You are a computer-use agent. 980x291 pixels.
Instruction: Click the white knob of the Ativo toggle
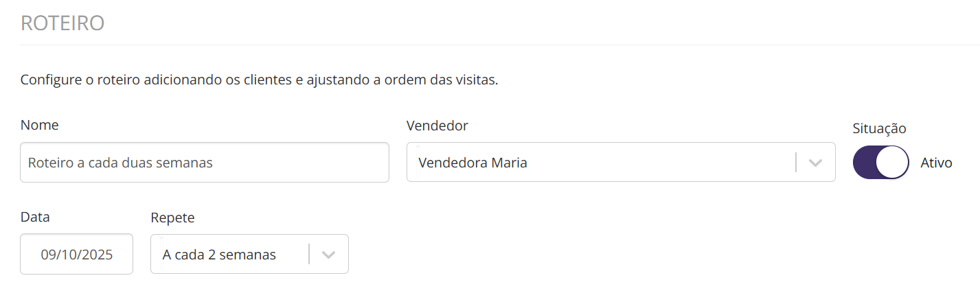892,163
